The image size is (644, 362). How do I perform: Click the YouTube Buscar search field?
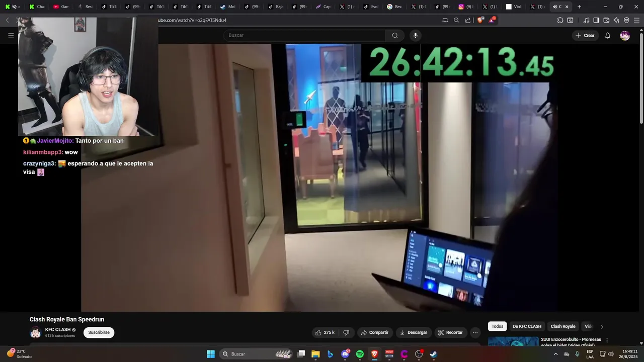[304, 35]
